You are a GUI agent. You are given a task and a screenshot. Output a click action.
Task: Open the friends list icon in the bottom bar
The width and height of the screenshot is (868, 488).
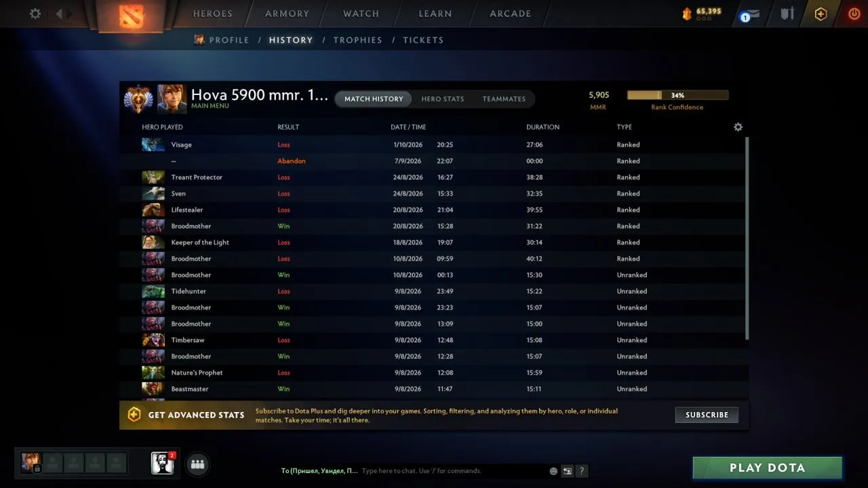coord(197,464)
